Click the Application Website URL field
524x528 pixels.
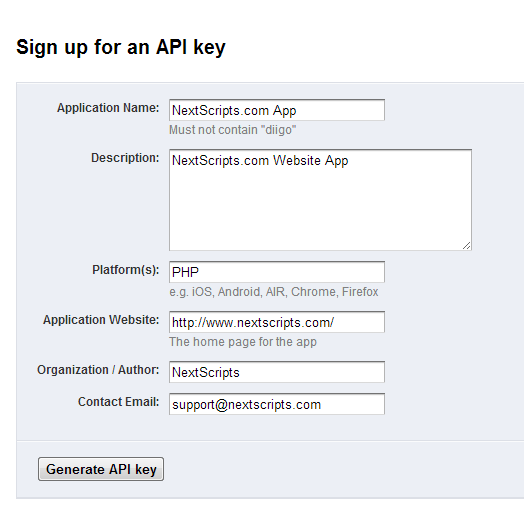[277, 322]
